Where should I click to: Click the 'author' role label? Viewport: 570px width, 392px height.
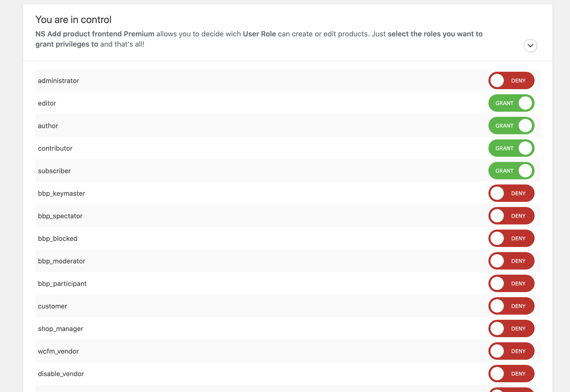tap(48, 126)
